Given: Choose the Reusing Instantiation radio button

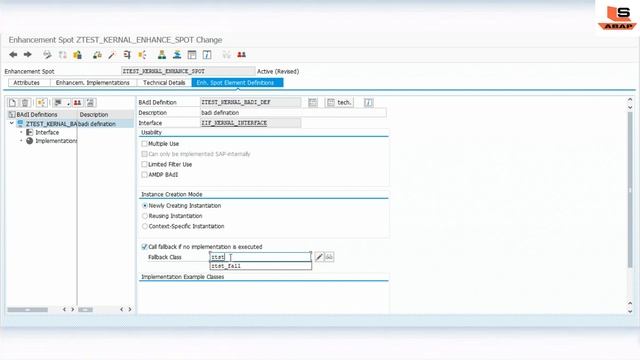Looking at the screenshot, I should [x=144, y=216].
